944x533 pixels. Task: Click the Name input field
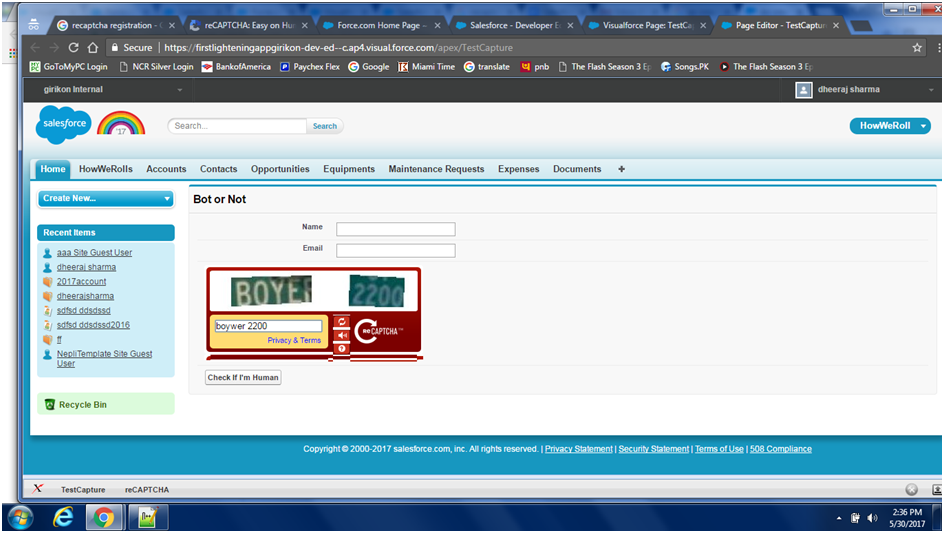coord(396,229)
